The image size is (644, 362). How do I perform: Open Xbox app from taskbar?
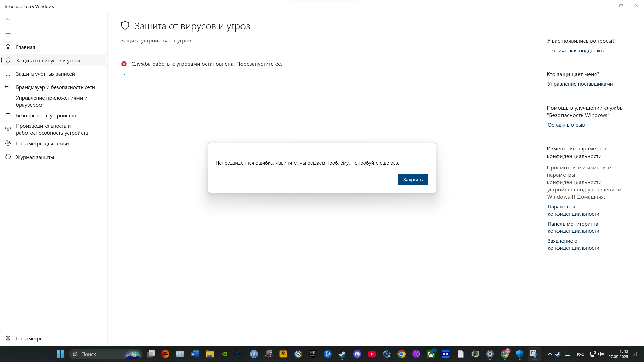[431, 354]
